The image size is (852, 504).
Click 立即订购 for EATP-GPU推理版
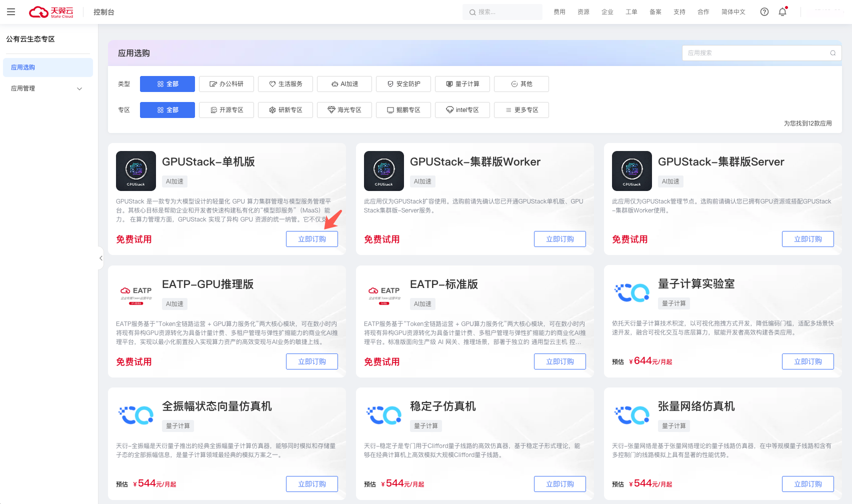coord(312,361)
